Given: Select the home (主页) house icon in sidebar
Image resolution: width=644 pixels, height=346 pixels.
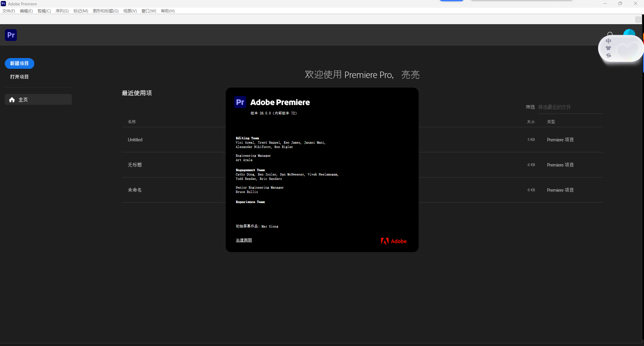Looking at the screenshot, I should point(12,99).
